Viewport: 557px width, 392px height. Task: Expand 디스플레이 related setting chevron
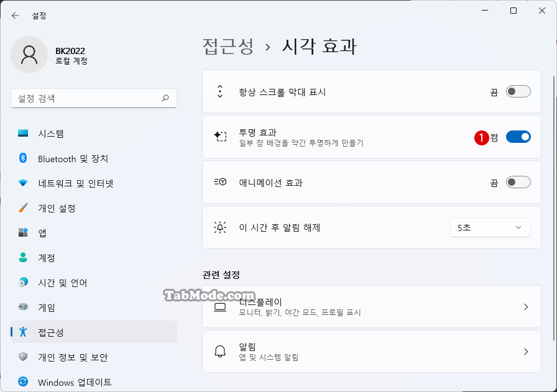526,307
